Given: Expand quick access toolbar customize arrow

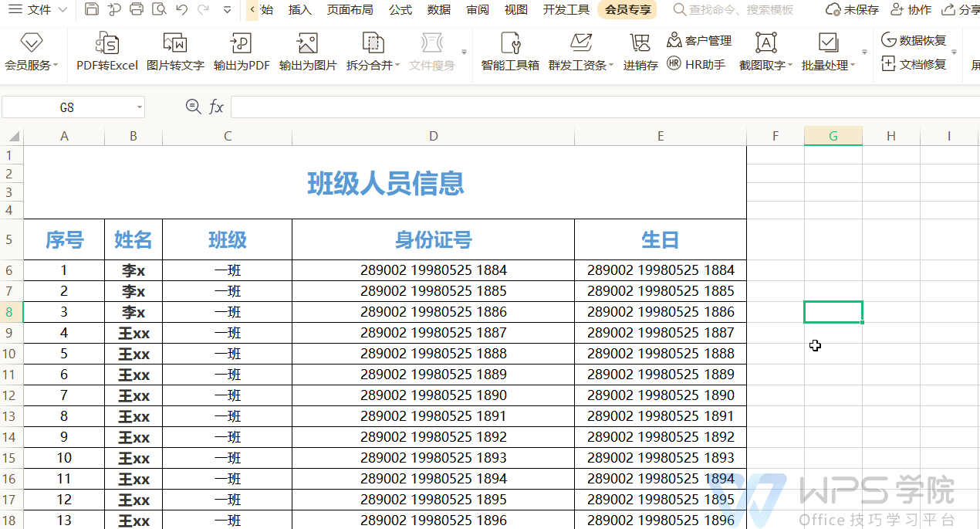Looking at the screenshot, I should [227, 10].
